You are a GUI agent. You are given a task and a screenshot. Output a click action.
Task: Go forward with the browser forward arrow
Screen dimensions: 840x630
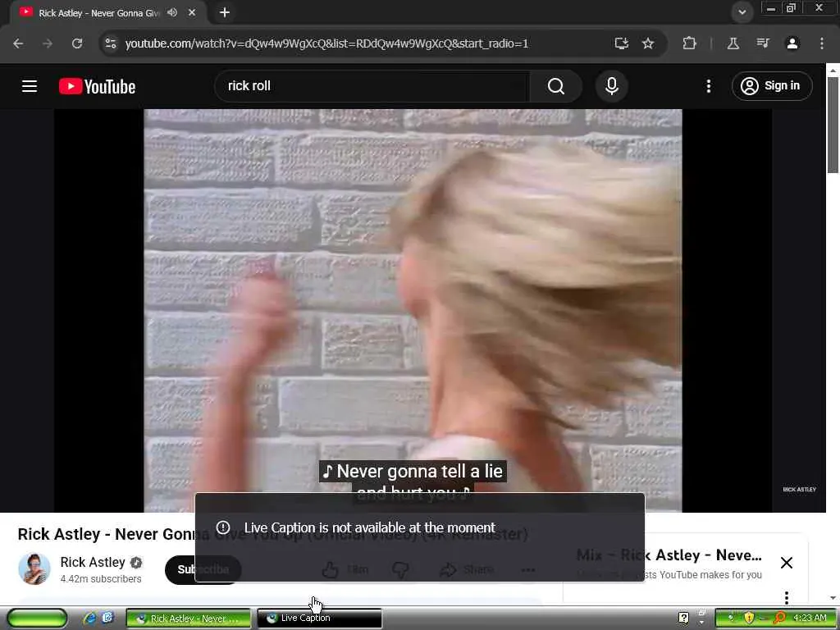48,43
